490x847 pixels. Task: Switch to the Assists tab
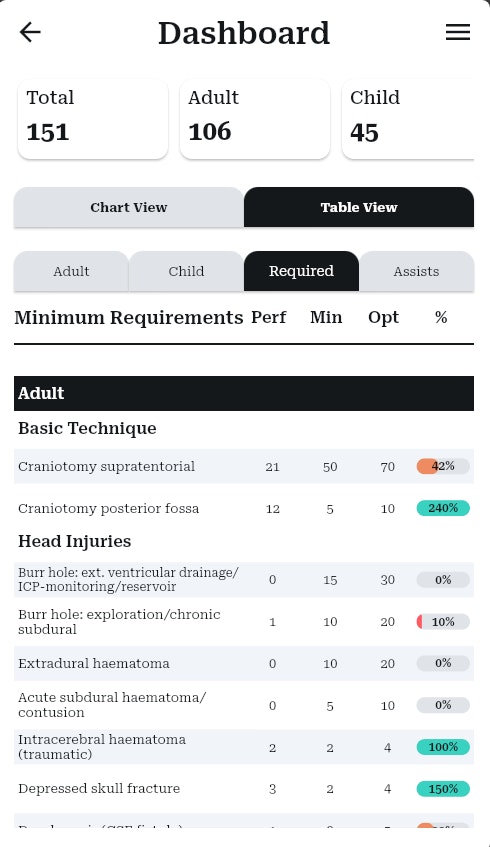pyautogui.click(x=417, y=271)
